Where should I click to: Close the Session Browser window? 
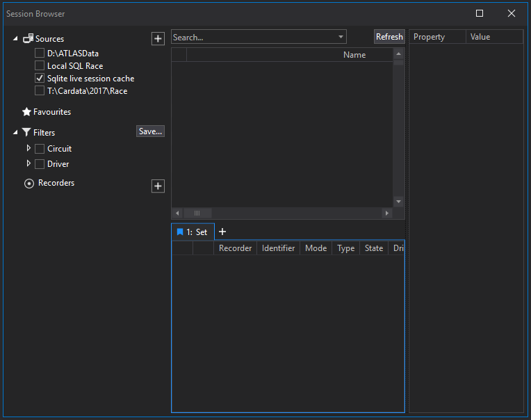[x=512, y=13]
